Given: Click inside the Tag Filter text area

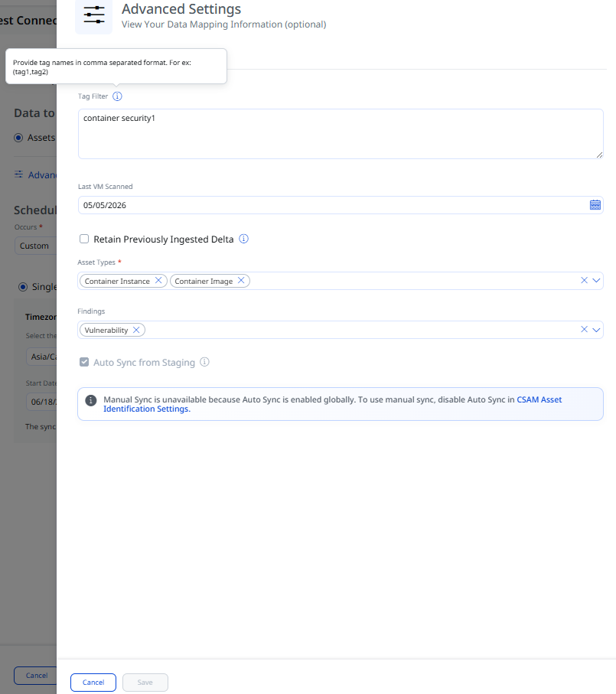Looking at the screenshot, I should pos(341,134).
